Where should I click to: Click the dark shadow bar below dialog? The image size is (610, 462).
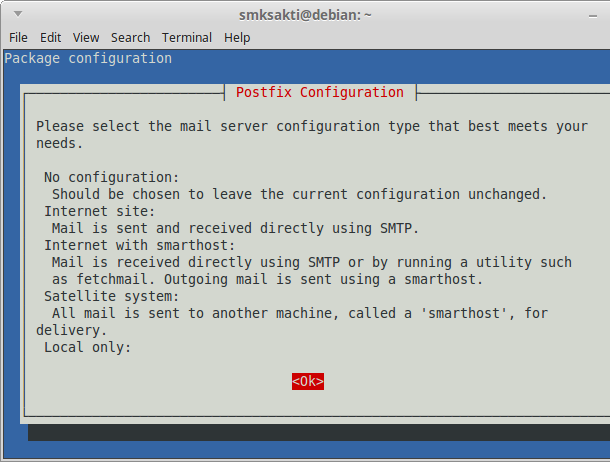click(x=319, y=432)
